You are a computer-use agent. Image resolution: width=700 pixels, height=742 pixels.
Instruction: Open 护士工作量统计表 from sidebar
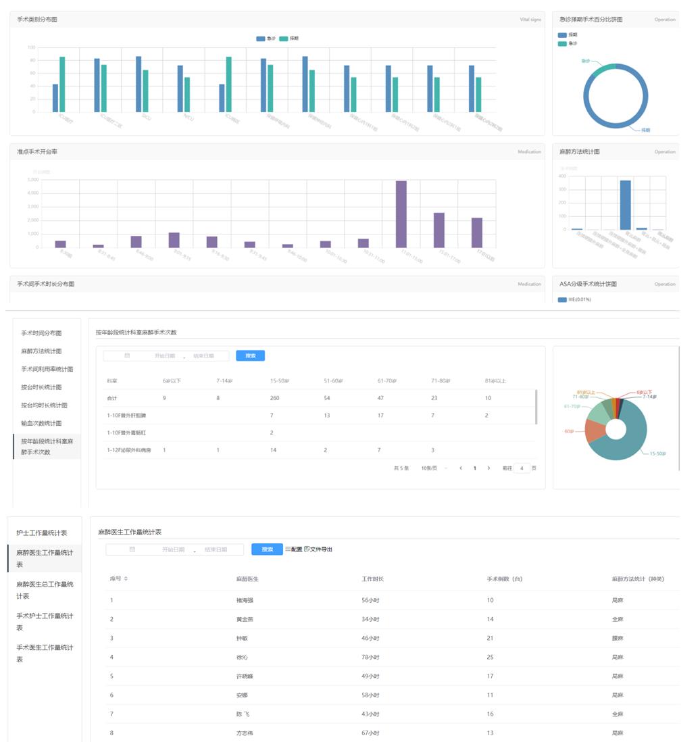[42, 533]
